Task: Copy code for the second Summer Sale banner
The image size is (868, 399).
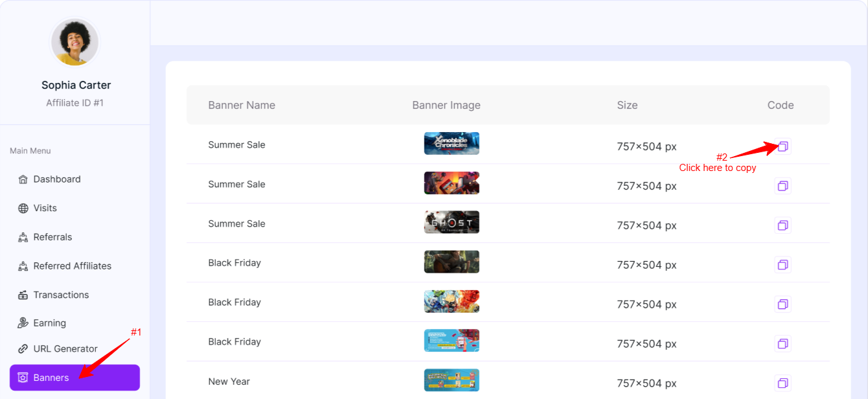Action: [x=782, y=186]
